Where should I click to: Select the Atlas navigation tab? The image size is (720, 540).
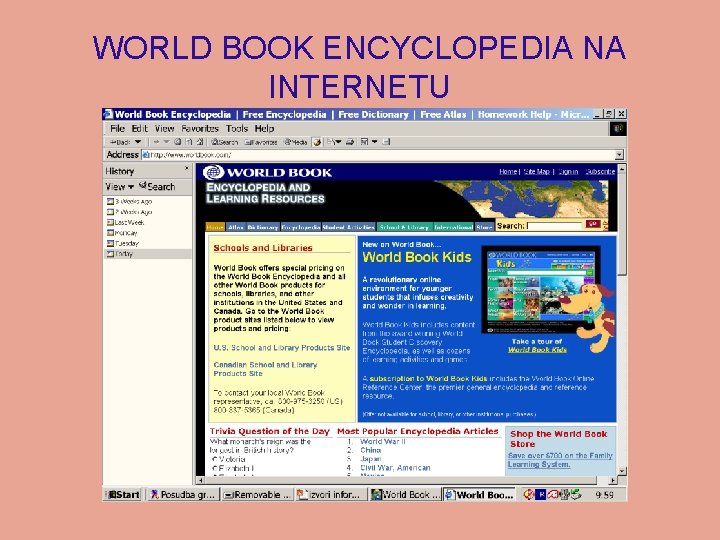[236, 227]
